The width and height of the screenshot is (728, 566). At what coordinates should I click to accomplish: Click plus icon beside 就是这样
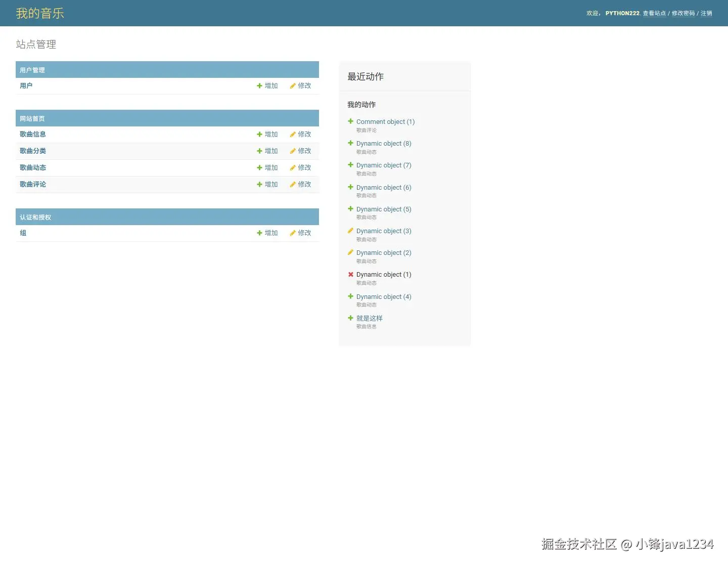tap(350, 318)
